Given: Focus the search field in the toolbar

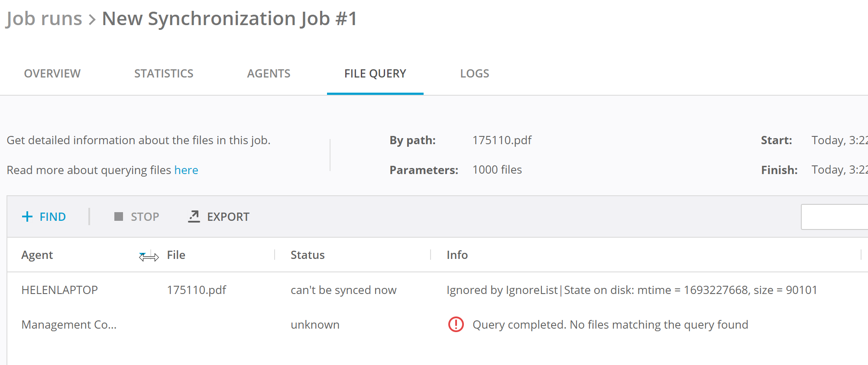Looking at the screenshot, I should (834, 216).
